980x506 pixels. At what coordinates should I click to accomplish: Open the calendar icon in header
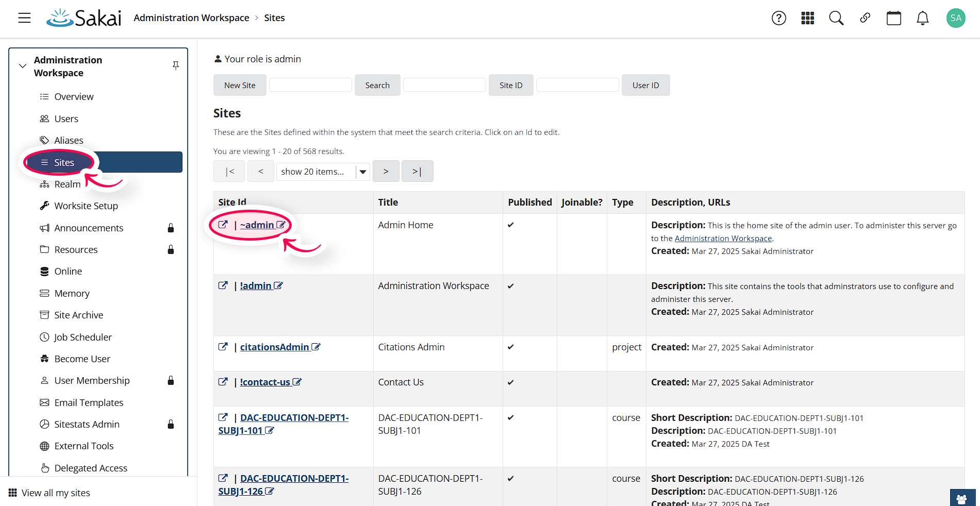click(x=894, y=18)
